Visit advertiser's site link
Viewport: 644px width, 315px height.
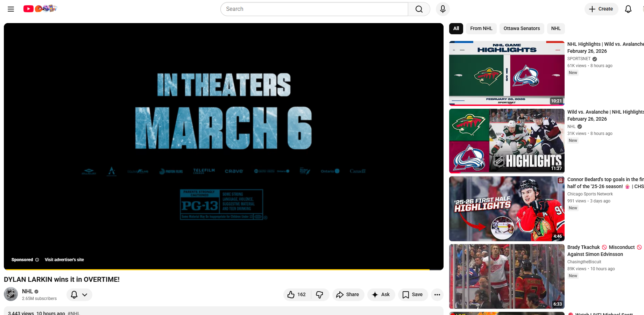pos(64,260)
